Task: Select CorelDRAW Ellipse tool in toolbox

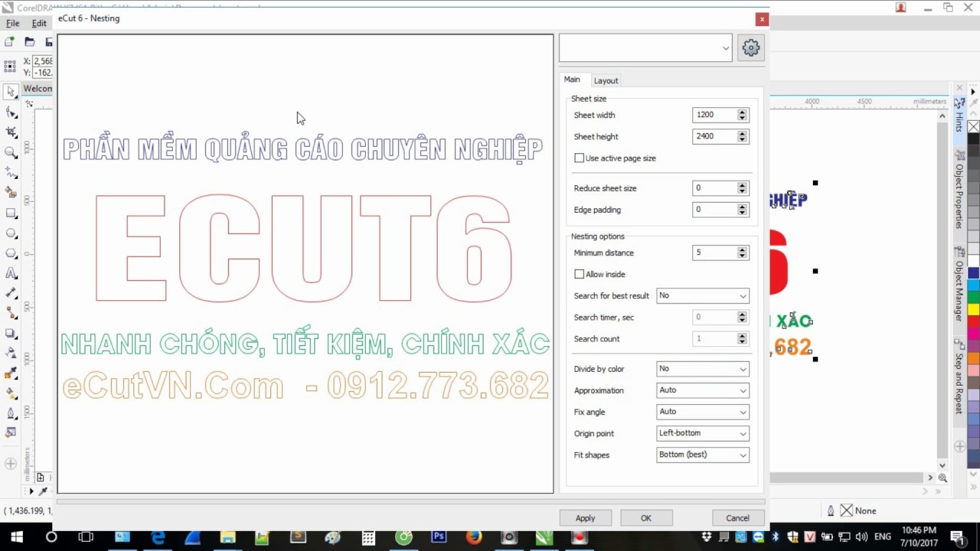Action: pos(11,233)
